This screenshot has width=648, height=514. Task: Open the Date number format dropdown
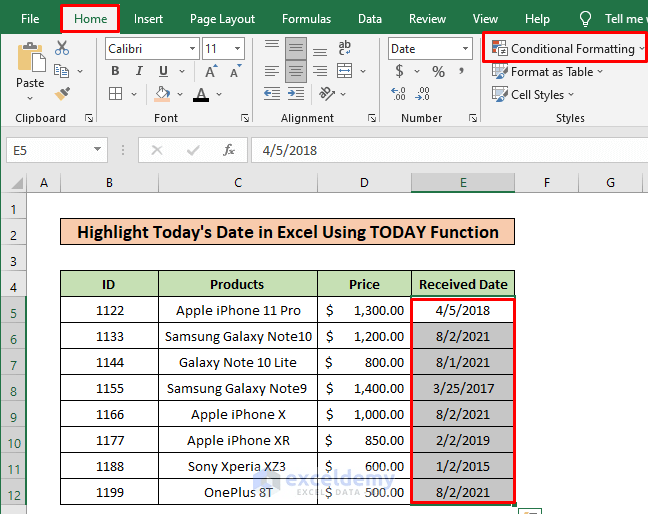click(465, 49)
